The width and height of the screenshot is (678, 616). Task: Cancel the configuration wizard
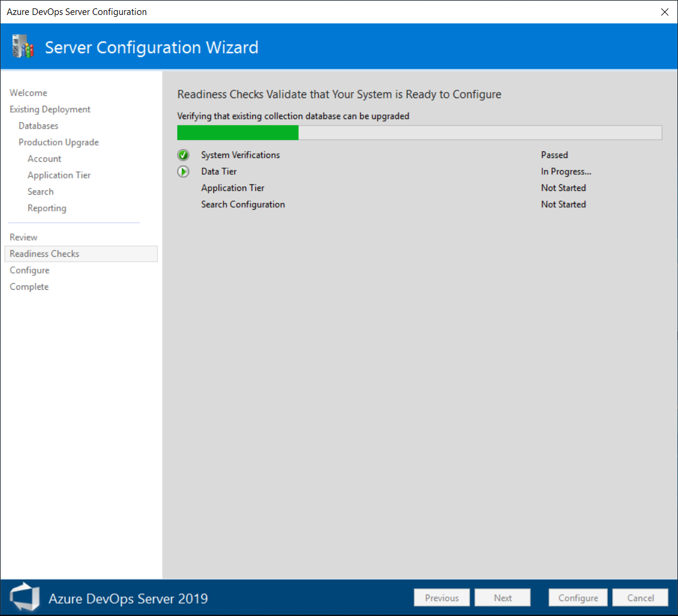640,598
